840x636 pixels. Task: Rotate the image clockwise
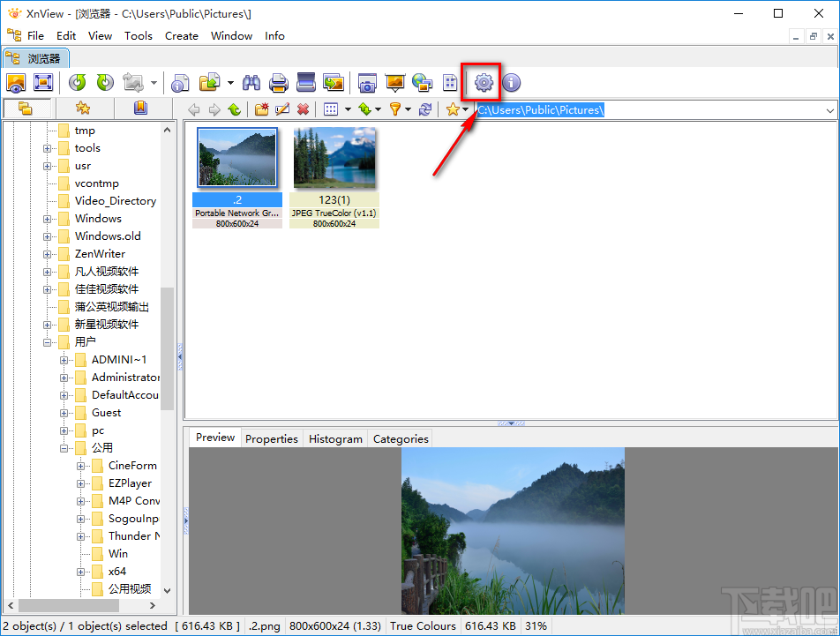coord(105,83)
